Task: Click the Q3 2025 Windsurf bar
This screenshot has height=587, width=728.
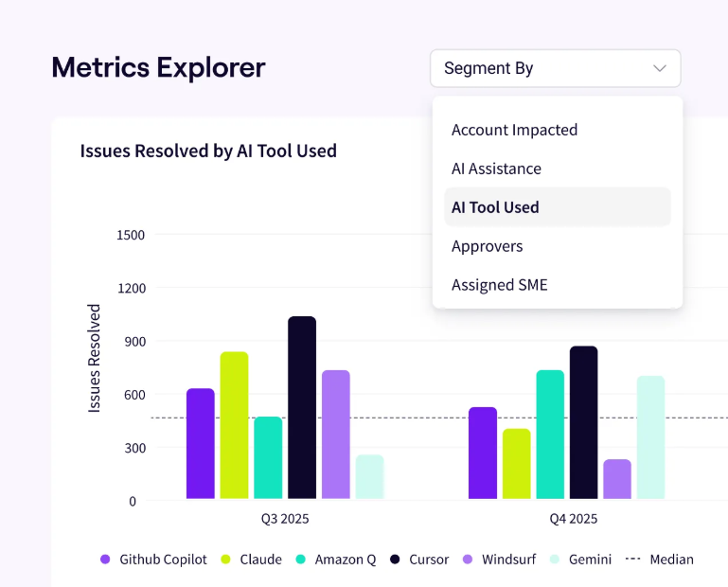Action: coord(336,435)
